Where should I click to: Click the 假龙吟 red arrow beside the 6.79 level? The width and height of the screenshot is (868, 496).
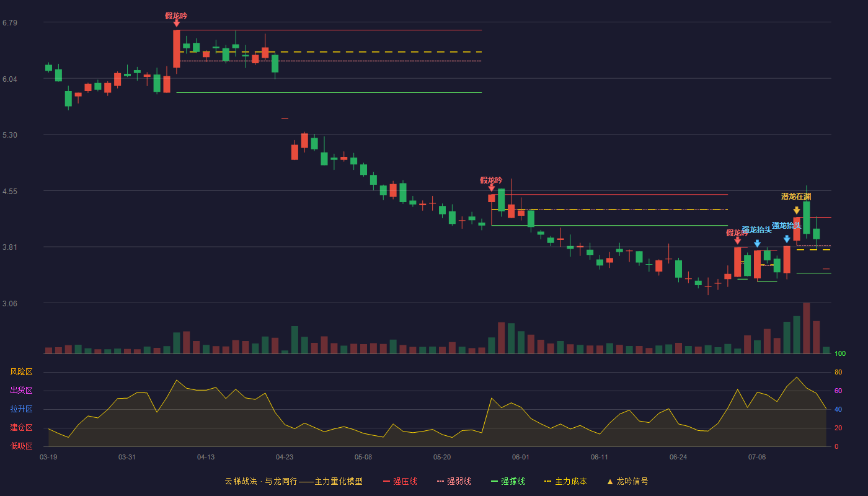177,24
